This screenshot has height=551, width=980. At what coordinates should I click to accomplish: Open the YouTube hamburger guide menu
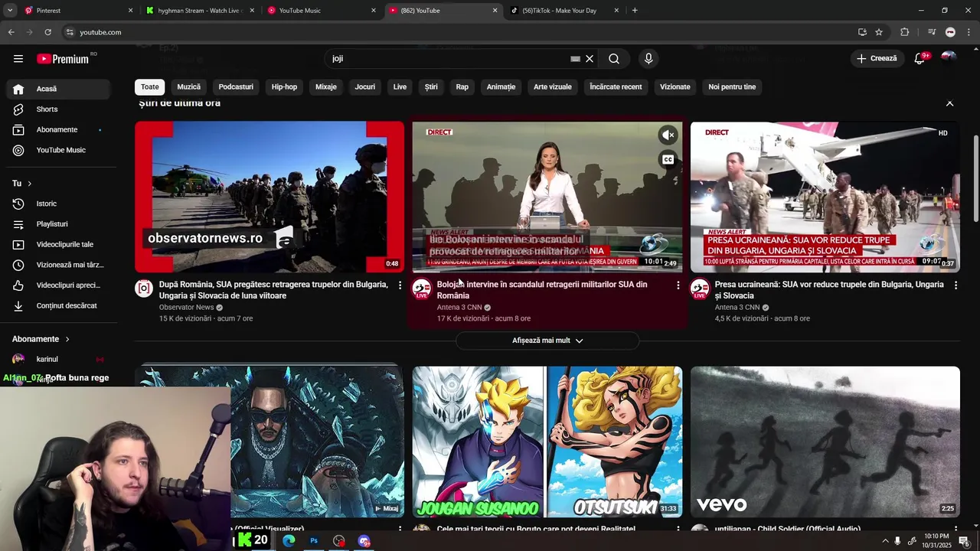pyautogui.click(x=18, y=59)
